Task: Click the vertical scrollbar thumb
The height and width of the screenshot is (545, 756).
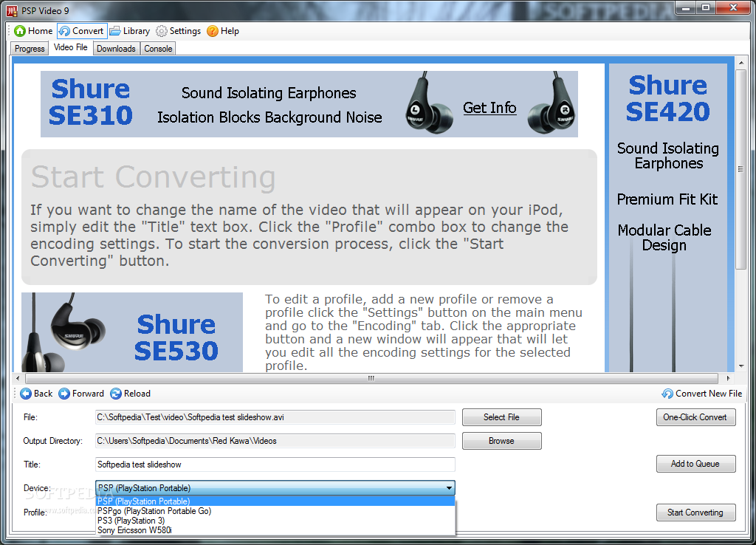Action: [740, 169]
